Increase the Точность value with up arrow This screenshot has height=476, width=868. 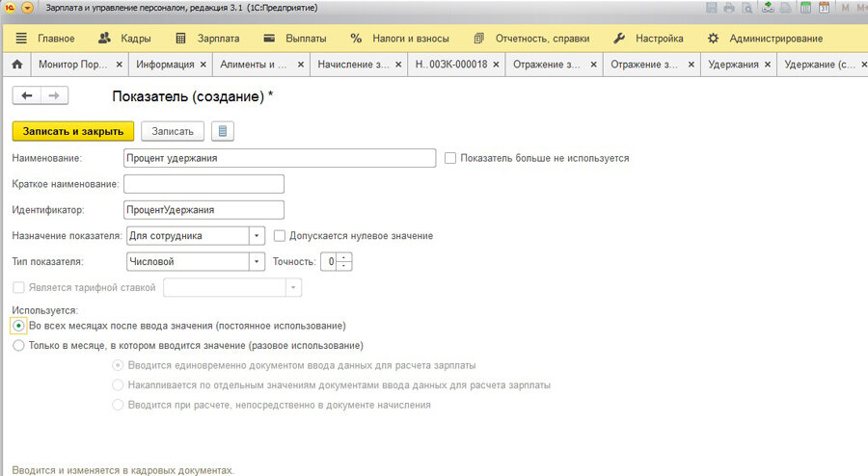click(344, 257)
